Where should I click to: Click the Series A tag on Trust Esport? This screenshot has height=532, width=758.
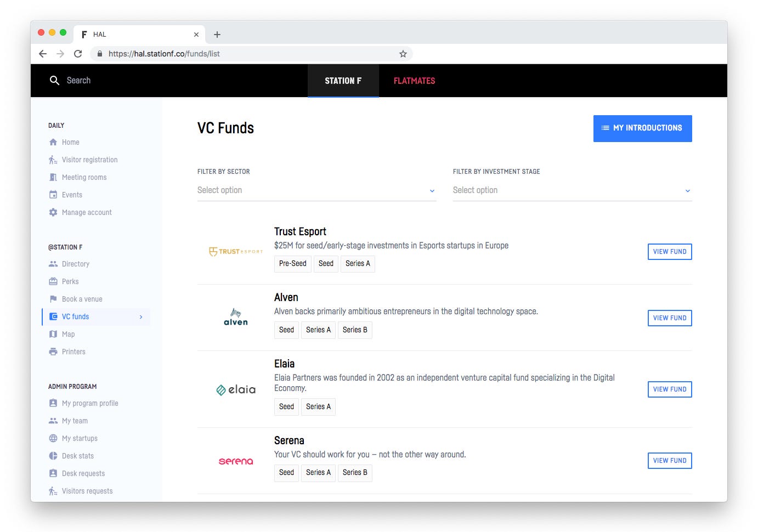pos(358,264)
